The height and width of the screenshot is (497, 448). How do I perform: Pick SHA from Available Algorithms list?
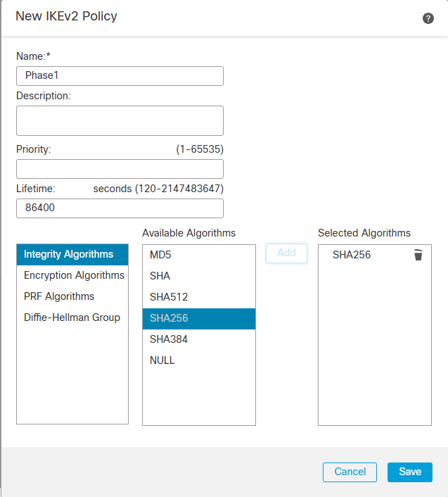160,276
